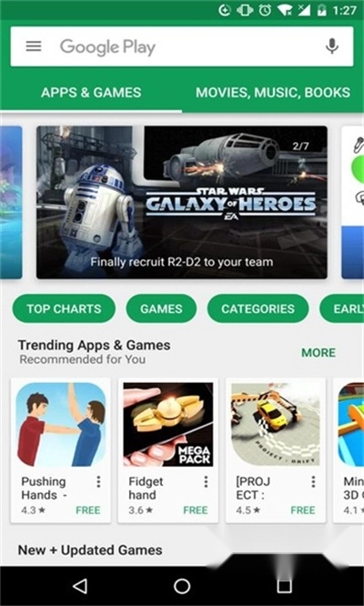364x606 pixels.
Task: Browse the Categories chip
Action: tap(258, 308)
